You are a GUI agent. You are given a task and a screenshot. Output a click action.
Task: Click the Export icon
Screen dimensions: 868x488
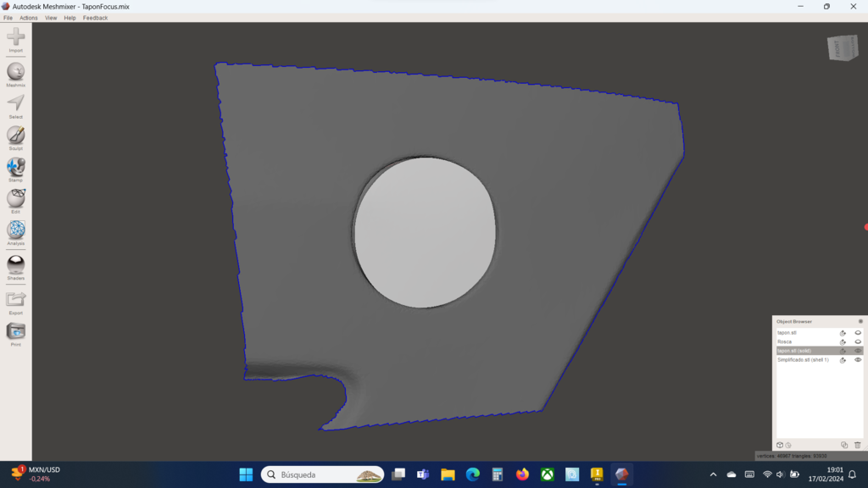click(15, 302)
